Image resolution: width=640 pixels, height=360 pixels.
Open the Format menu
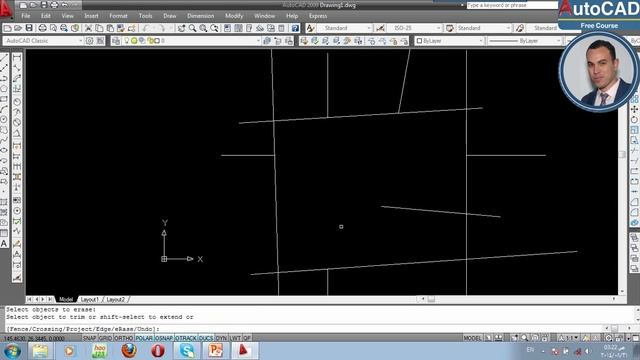118,16
